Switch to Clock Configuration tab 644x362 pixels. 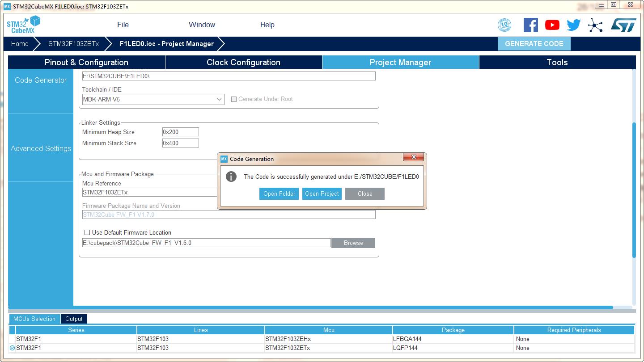click(x=243, y=62)
